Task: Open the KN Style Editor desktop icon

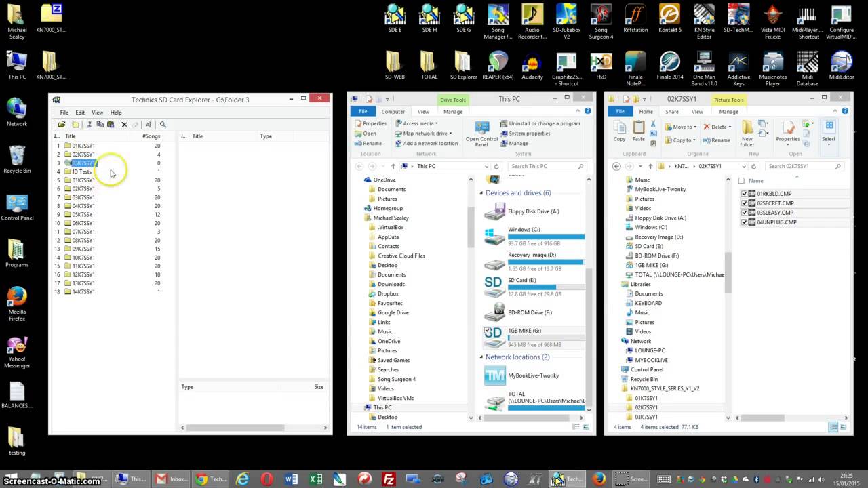Action: (704, 22)
